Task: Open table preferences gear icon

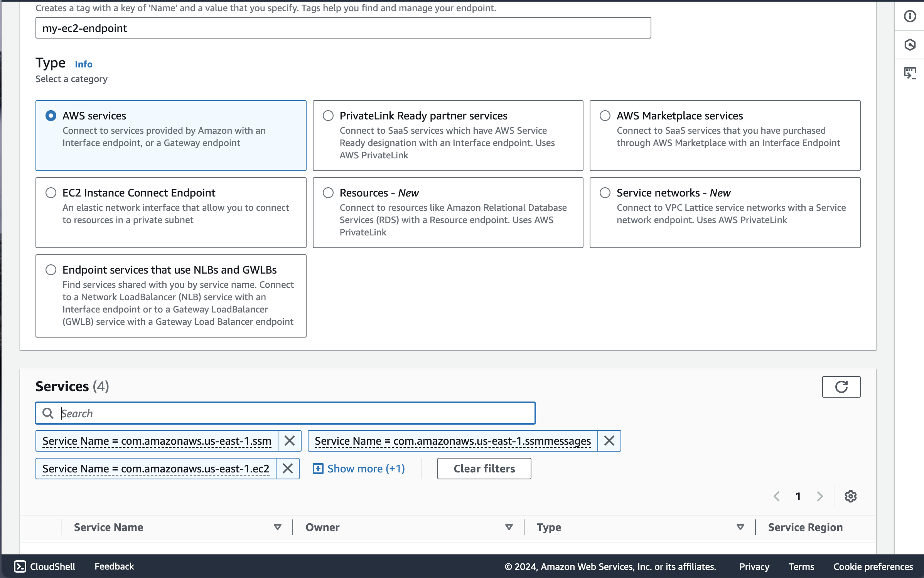Action: (850, 496)
